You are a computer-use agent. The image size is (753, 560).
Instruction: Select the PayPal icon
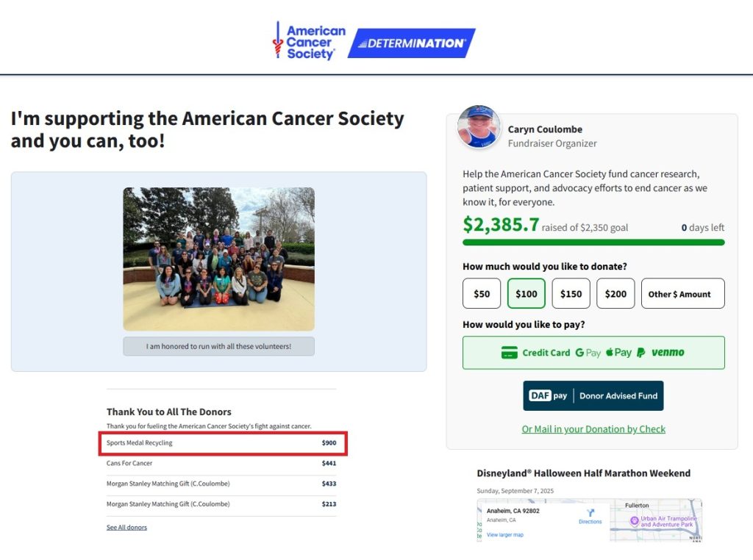pos(641,353)
